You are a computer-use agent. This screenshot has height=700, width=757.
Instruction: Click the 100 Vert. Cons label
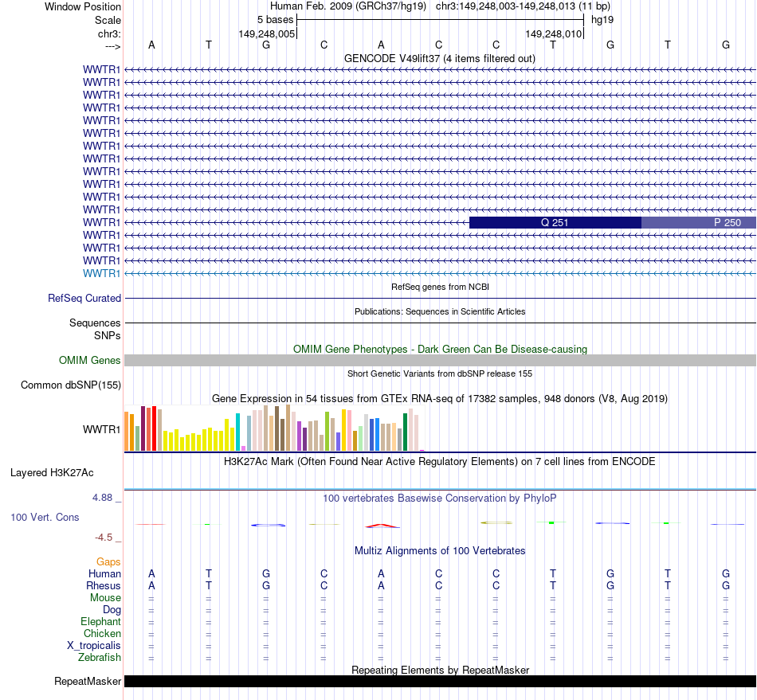[45, 517]
